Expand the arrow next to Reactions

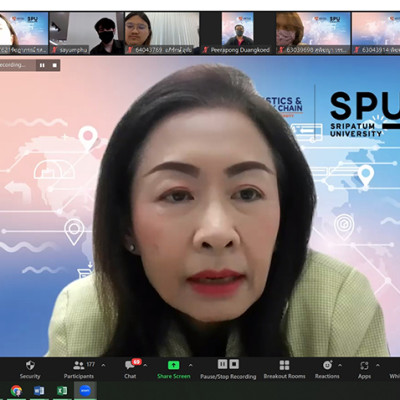coord(340,365)
